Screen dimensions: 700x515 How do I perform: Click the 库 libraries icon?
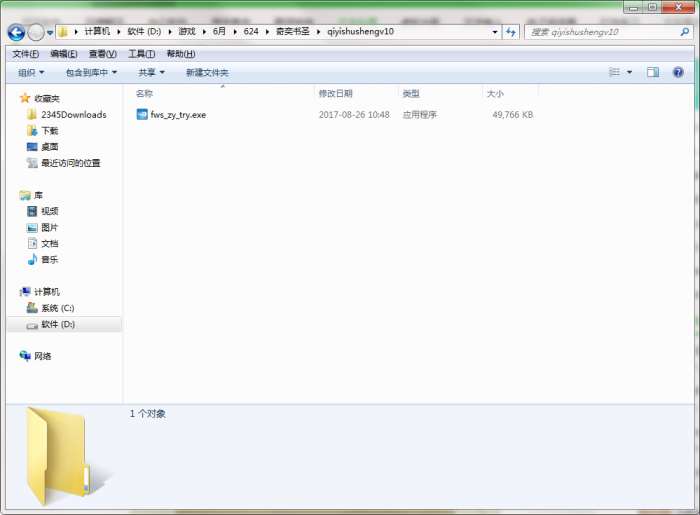[25, 195]
